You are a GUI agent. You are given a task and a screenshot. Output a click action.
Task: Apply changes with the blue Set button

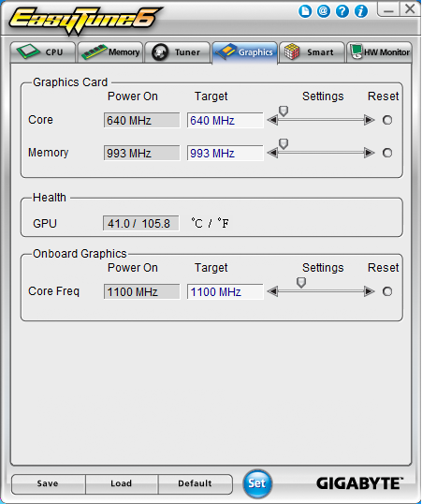(x=257, y=483)
